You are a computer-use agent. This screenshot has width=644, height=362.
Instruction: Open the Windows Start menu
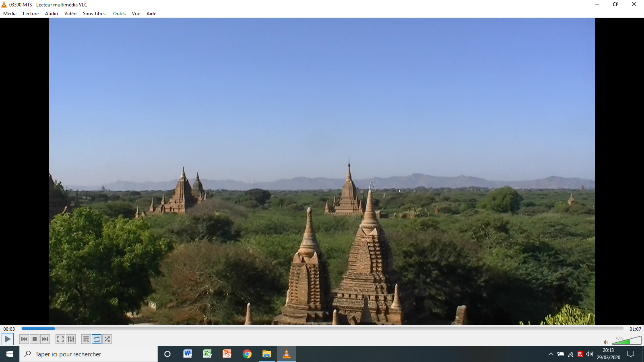tap(10, 354)
